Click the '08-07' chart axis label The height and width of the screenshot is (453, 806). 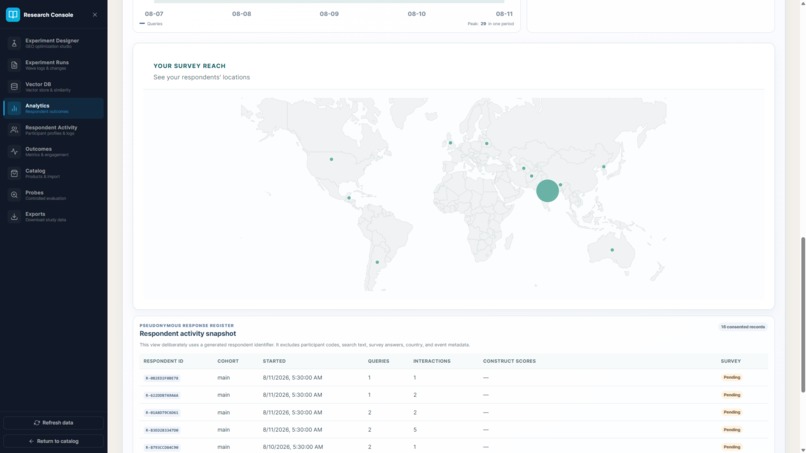(154, 14)
